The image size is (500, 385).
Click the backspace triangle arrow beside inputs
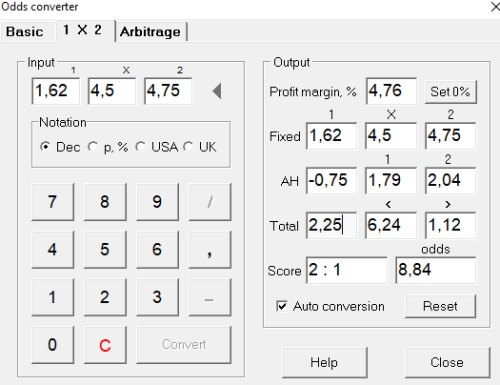(x=217, y=91)
